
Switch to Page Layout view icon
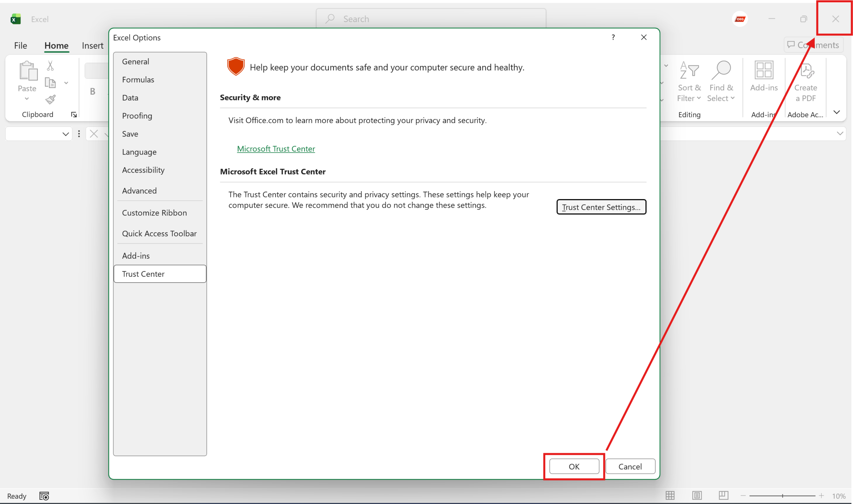(x=697, y=496)
